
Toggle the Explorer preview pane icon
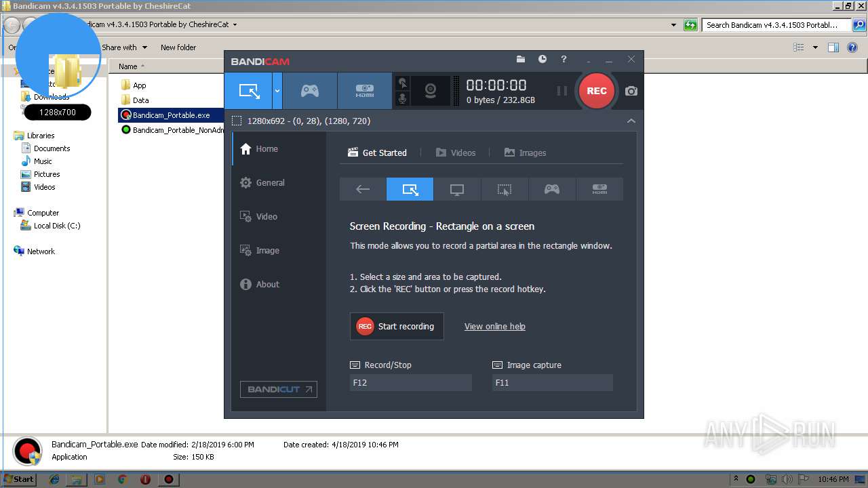[x=833, y=47]
